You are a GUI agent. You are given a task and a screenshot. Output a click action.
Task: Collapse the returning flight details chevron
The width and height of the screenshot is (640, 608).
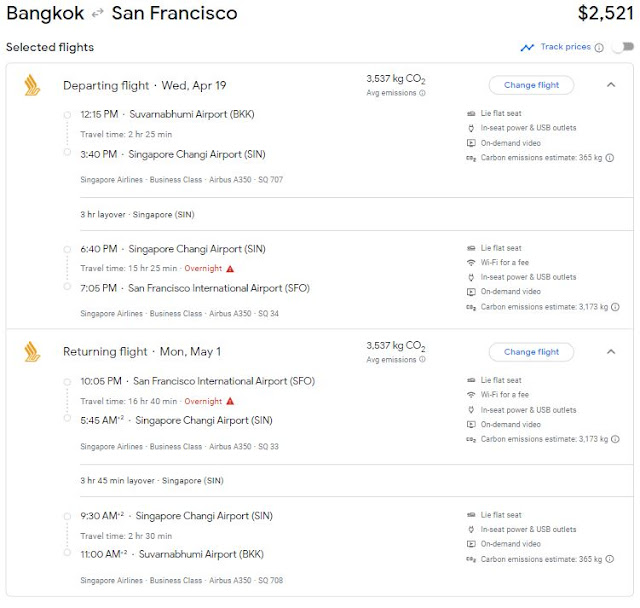pyautogui.click(x=611, y=352)
